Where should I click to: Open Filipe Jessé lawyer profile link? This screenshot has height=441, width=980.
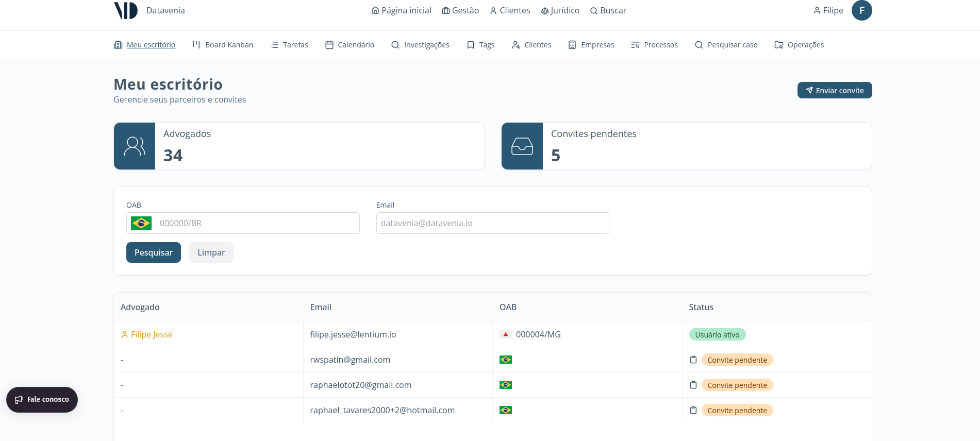point(151,334)
